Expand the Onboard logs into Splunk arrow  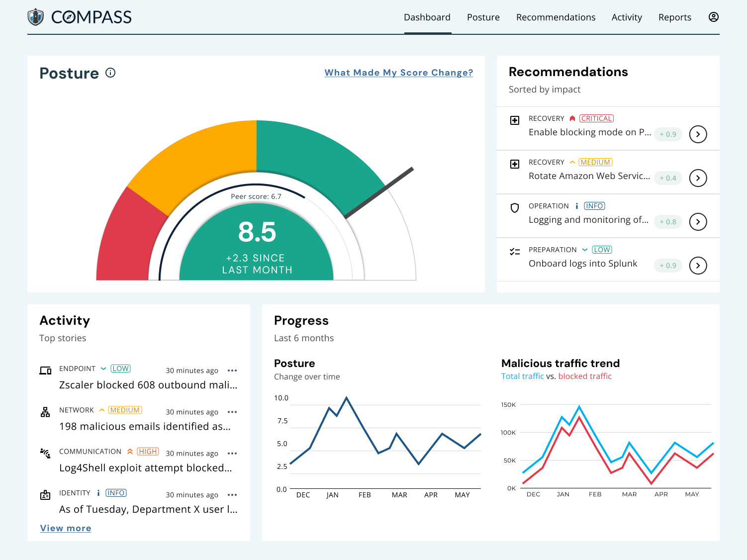click(x=698, y=266)
